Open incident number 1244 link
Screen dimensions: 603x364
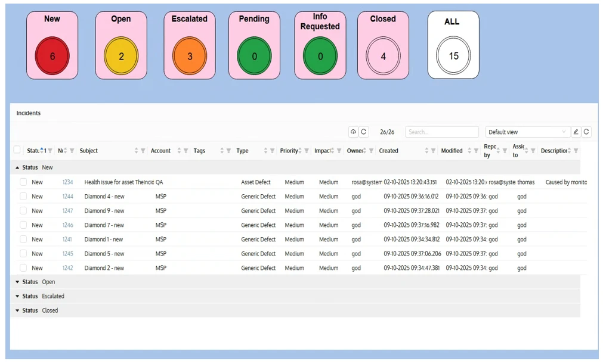[67, 197]
